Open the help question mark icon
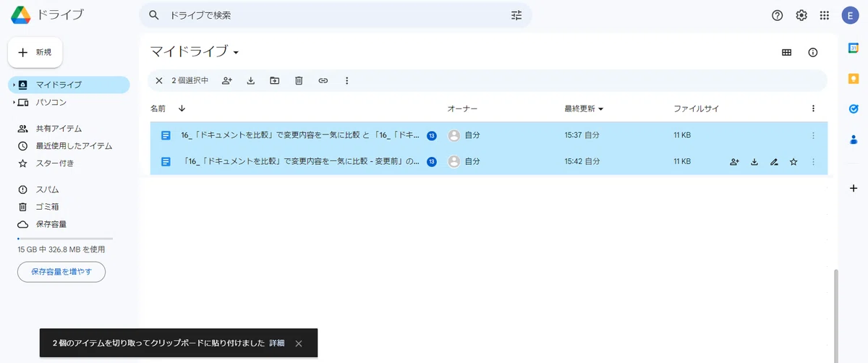868x363 pixels. [x=778, y=15]
